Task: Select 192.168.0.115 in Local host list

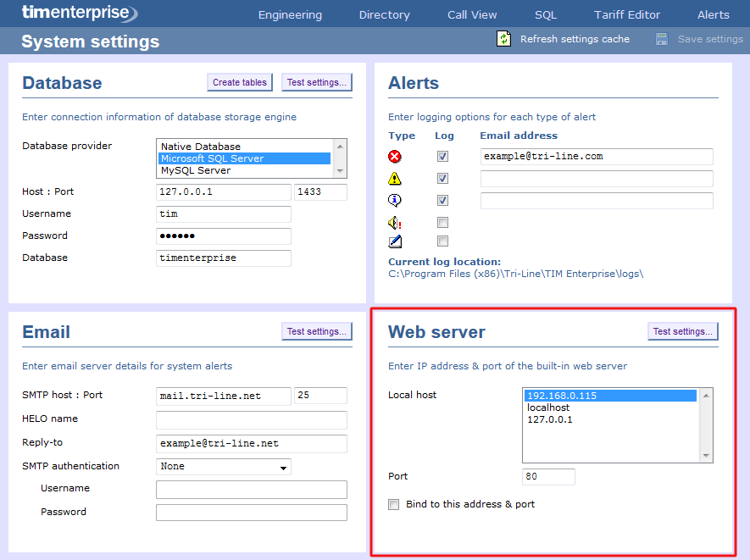Action: (610, 396)
